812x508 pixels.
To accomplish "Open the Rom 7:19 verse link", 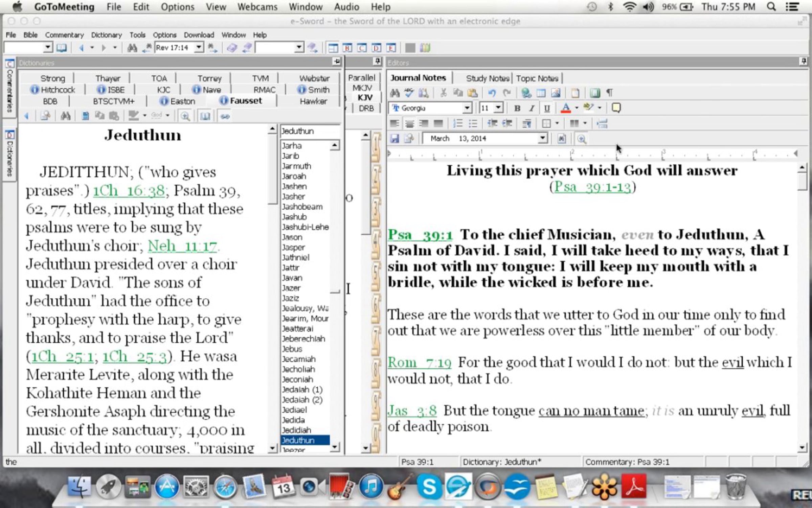I will 419,363.
